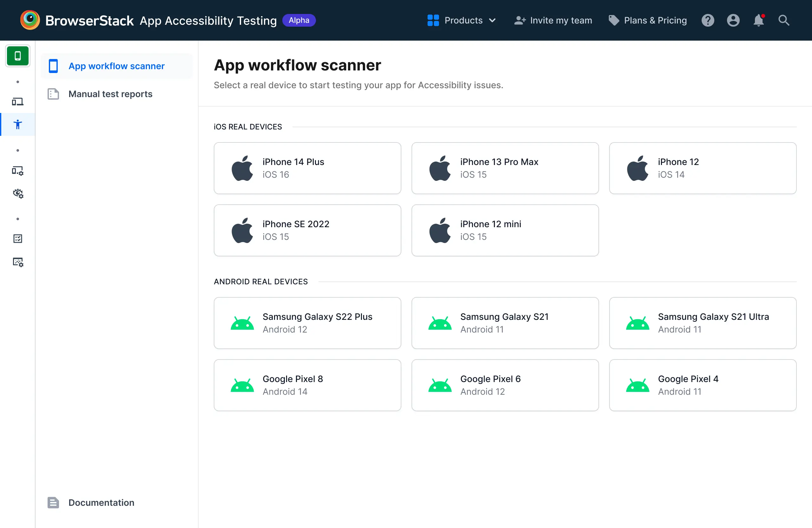This screenshot has height=528, width=812.
Task: Open the checklist sidebar icon
Action: pos(18,239)
